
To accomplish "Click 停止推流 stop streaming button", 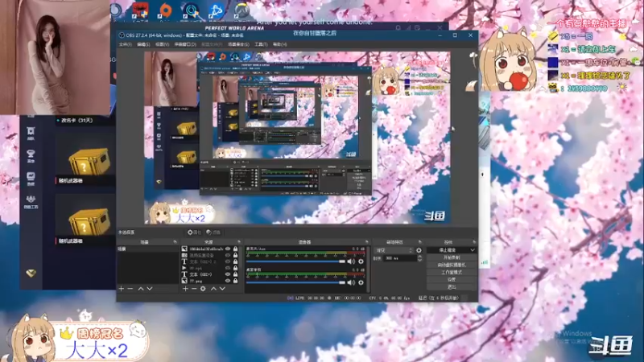I will pyautogui.click(x=448, y=250).
